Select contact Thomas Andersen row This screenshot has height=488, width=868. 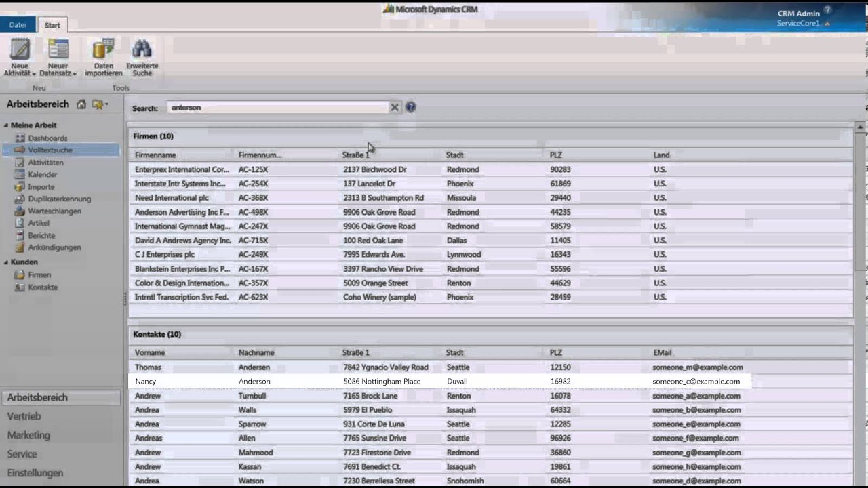point(491,367)
